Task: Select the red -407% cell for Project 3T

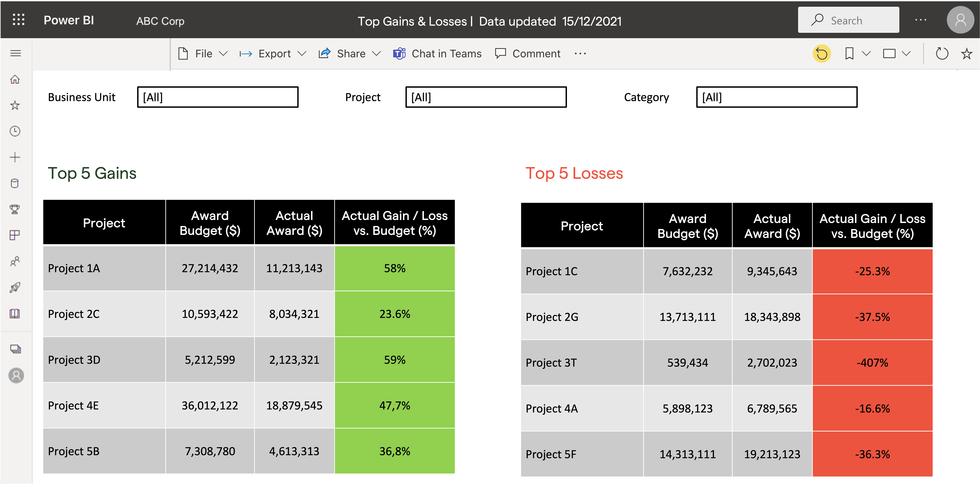Action: (x=872, y=363)
